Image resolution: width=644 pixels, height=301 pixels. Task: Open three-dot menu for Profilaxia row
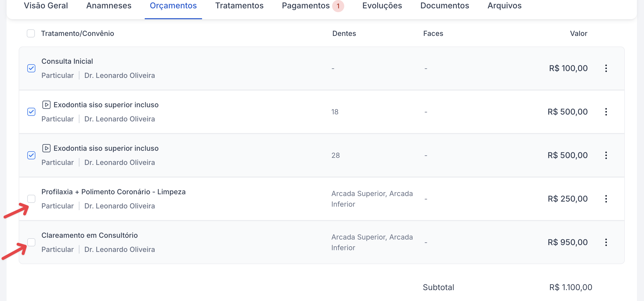click(606, 199)
